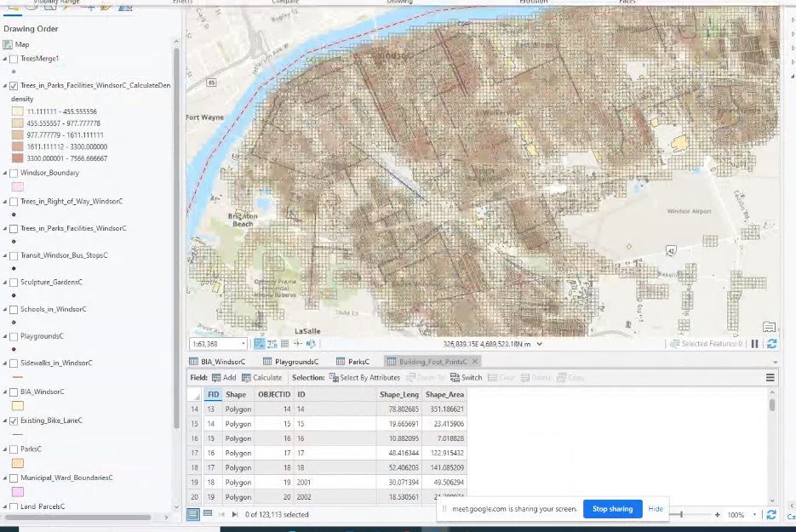This screenshot has height=532, width=796.
Task: Click the BIA_WindsorC layer color swatch
Action: pos(17,406)
